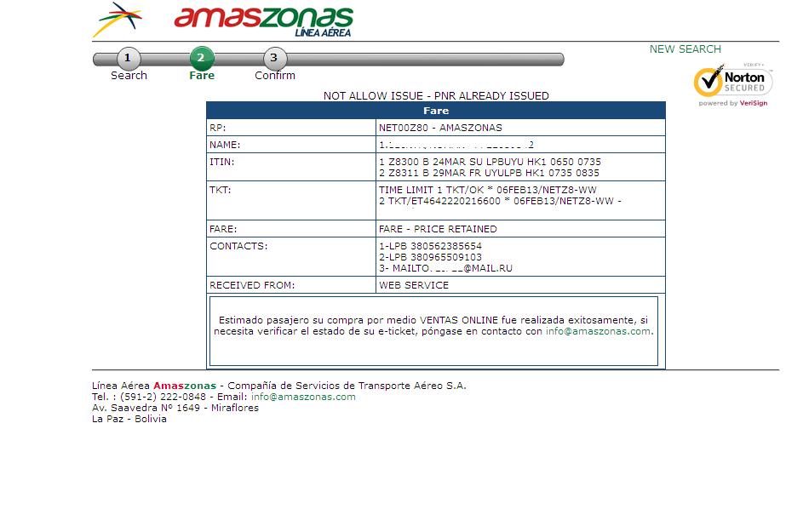Click info@amaszonas.com in the confirmation message
Viewport: 803px width, 532px height.
pyautogui.click(x=599, y=332)
